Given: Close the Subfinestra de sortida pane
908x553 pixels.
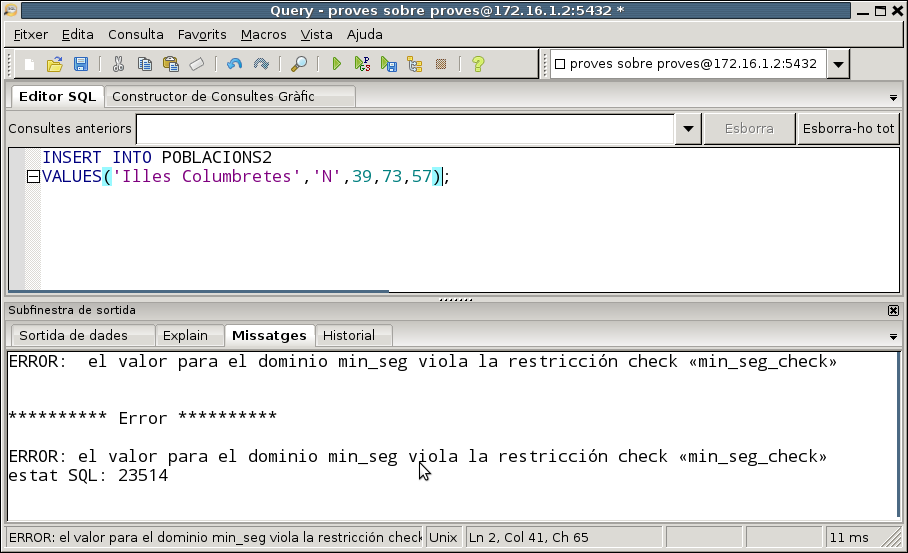Looking at the screenshot, I should pyautogui.click(x=893, y=311).
